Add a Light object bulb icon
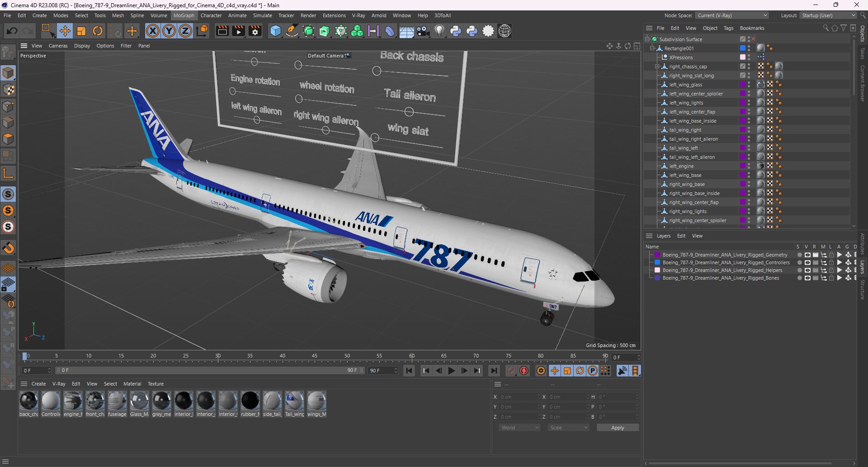Viewport: 868px width, 467px height. pos(439,31)
